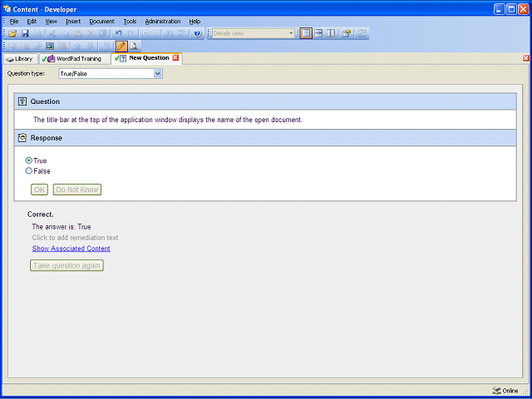Click the Online status icon in the status bar

496,391
